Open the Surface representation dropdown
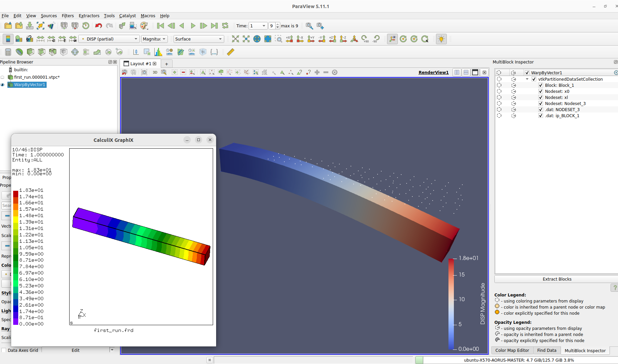 tap(199, 39)
